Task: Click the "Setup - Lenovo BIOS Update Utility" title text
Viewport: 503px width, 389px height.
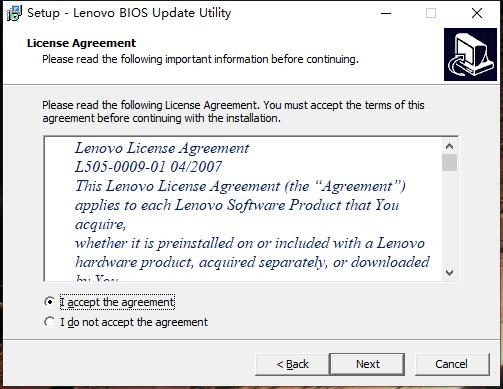Action: pos(129,13)
